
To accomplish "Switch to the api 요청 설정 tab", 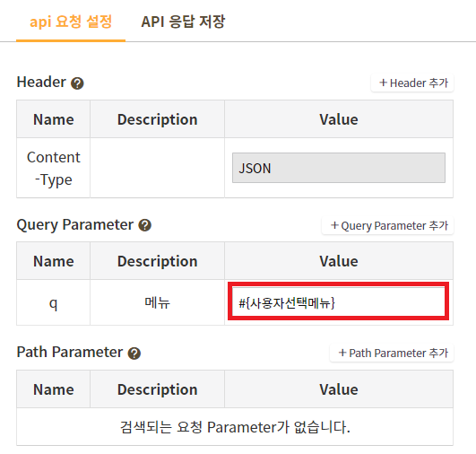I will tap(71, 22).
